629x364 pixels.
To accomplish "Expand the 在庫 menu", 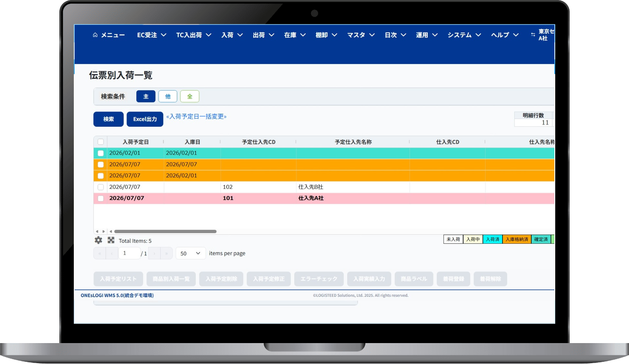I will [295, 35].
